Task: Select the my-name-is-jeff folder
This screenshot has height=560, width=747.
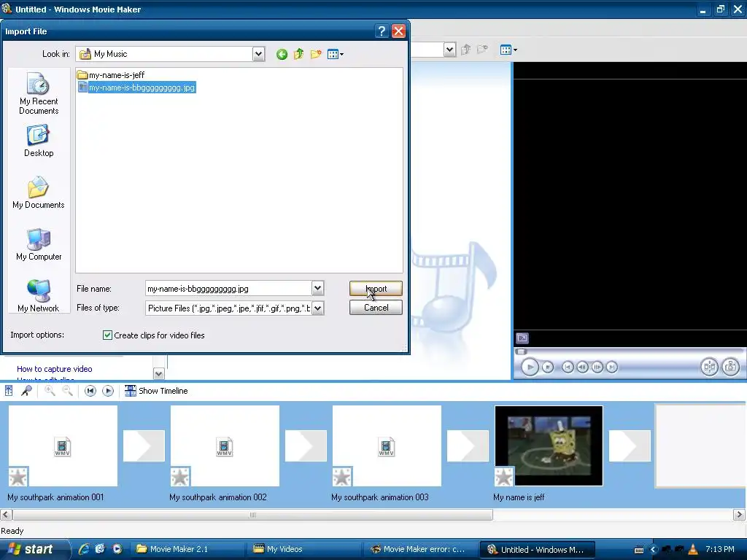Action: 111,75
